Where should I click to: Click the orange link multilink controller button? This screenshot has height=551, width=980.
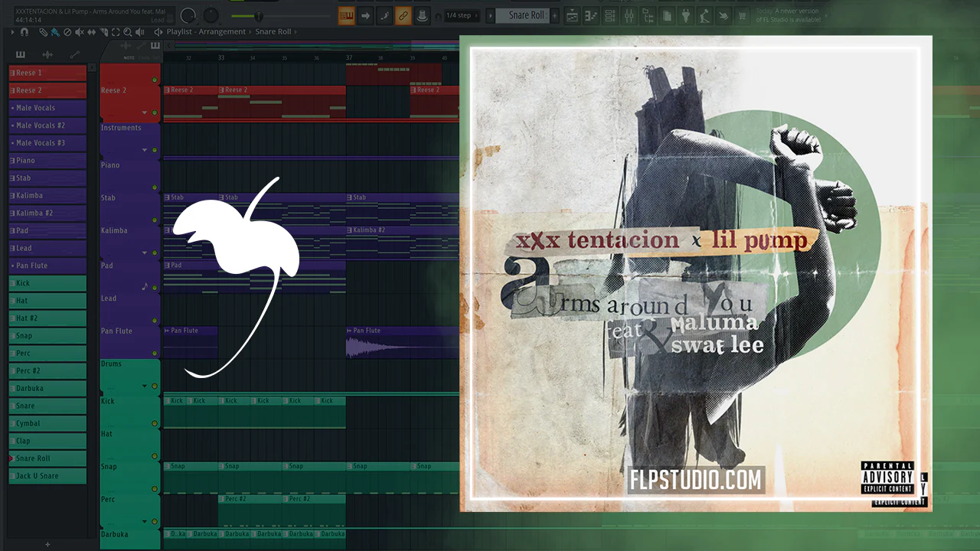pos(403,15)
